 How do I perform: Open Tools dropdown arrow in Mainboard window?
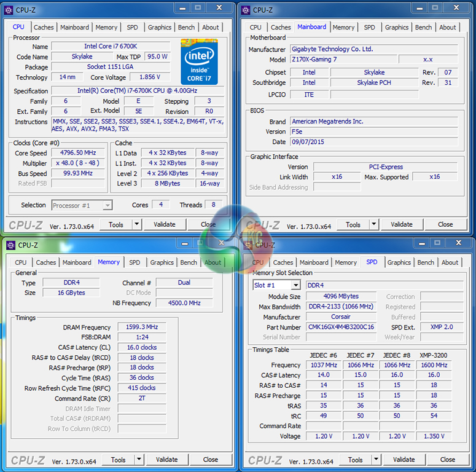tap(373, 224)
